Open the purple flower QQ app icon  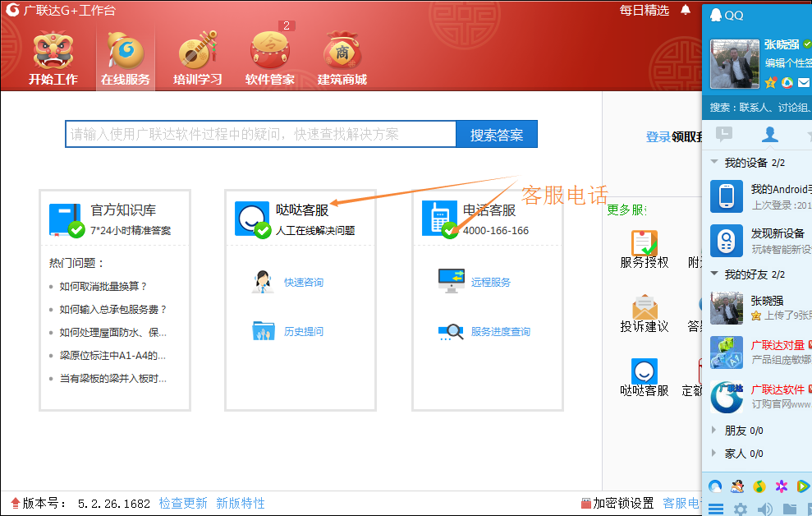782,486
